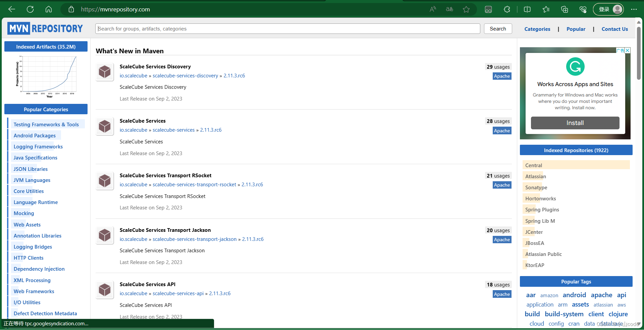Click the MVN Repository logo

pyautogui.click(x=45, y=28)
